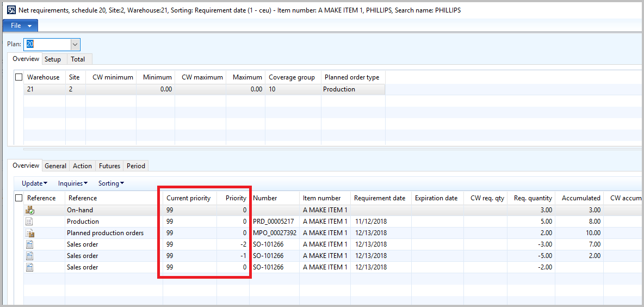Click the Accumulated value 10.00 cell
Image resolution: width=644 pixels, height=307 pixels.
579,233
